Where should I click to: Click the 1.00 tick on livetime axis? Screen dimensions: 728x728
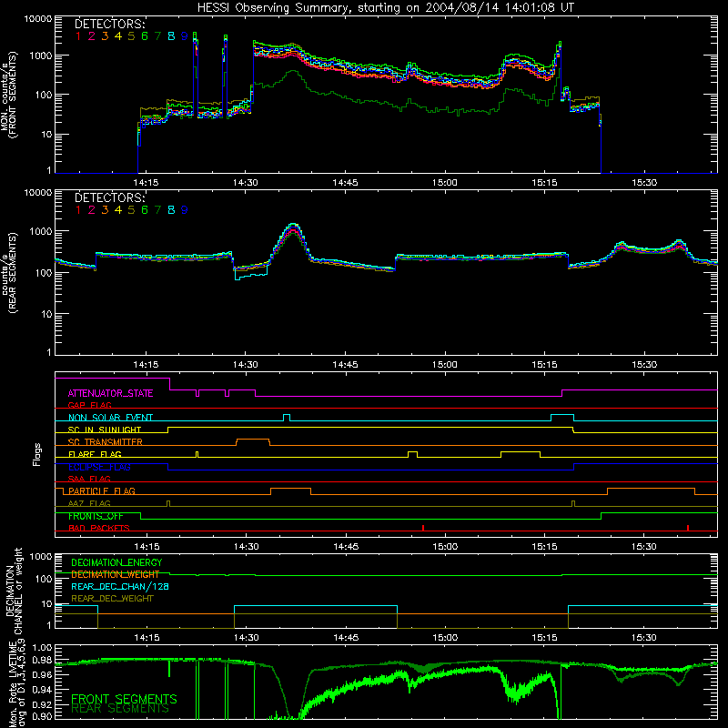tap(43, 647)
